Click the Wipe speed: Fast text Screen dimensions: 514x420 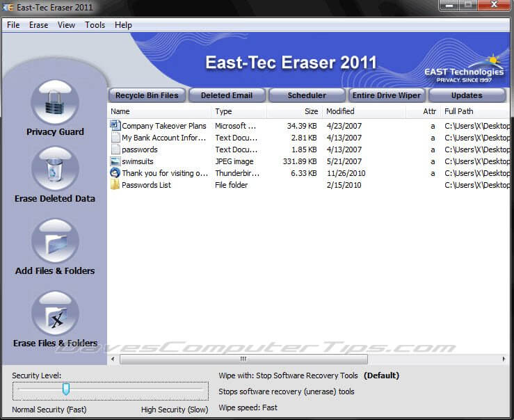248,407
